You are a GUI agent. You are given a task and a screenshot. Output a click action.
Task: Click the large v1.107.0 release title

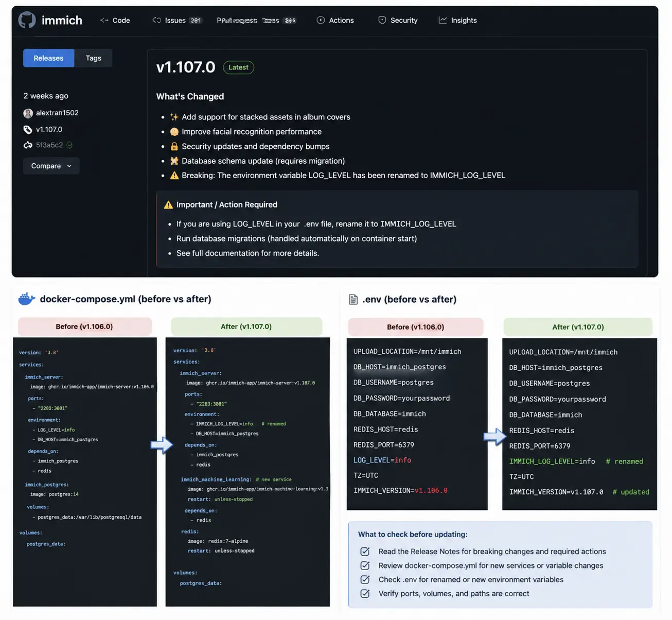tap(186, 67)
